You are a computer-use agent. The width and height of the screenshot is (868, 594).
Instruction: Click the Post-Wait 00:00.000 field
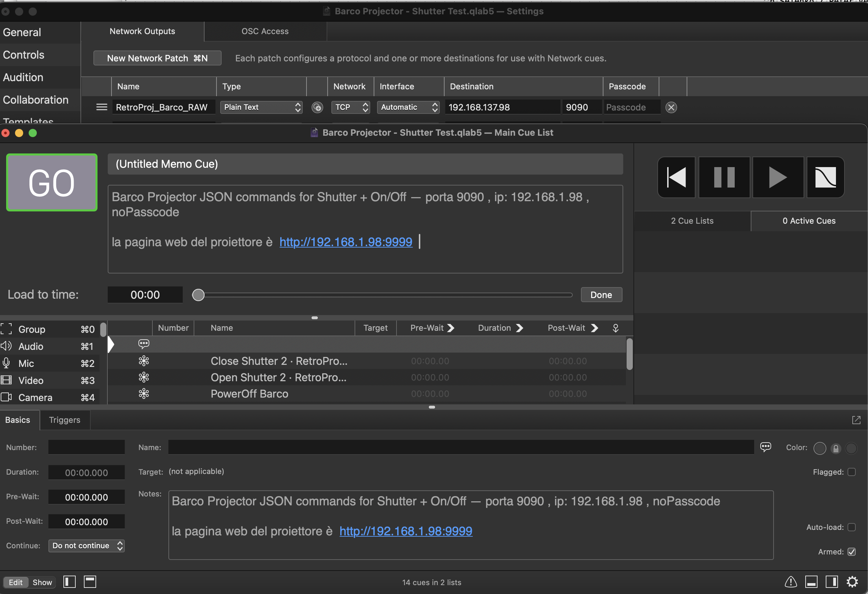[x=86, y=522]
